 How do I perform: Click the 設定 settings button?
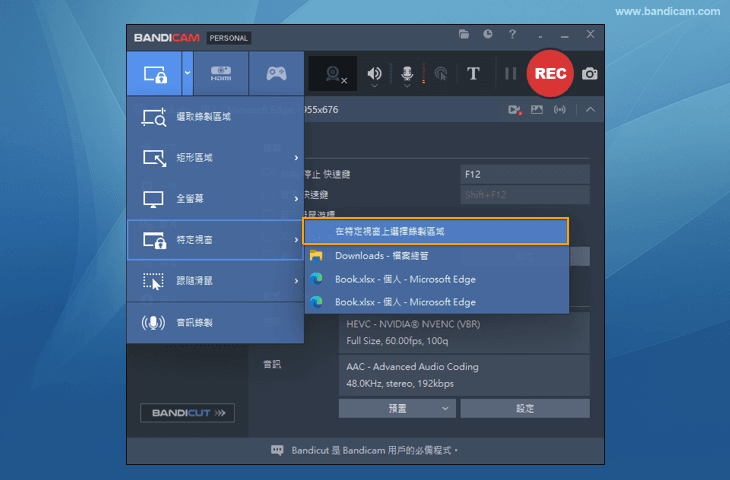click(525, 408)
